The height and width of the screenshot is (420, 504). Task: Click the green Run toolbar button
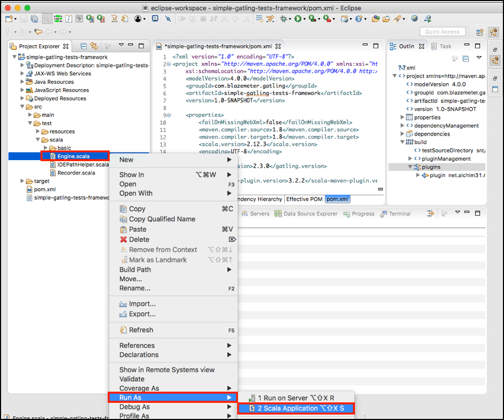[x=298, y=19]
